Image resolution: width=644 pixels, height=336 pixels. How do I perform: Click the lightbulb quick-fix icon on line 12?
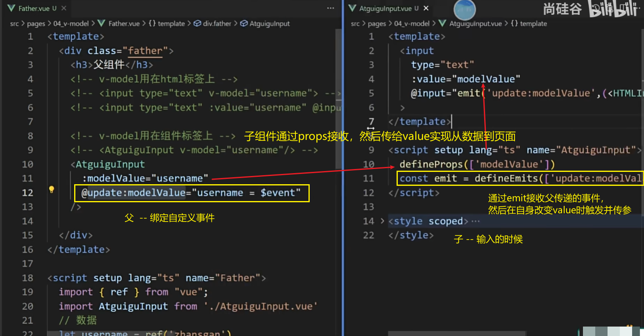point(52,190)
